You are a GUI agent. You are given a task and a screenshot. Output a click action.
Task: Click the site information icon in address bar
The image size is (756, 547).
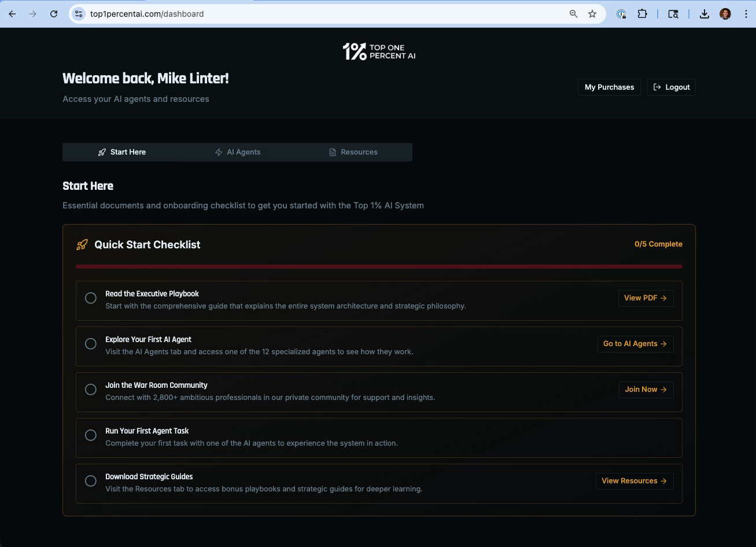79,14
